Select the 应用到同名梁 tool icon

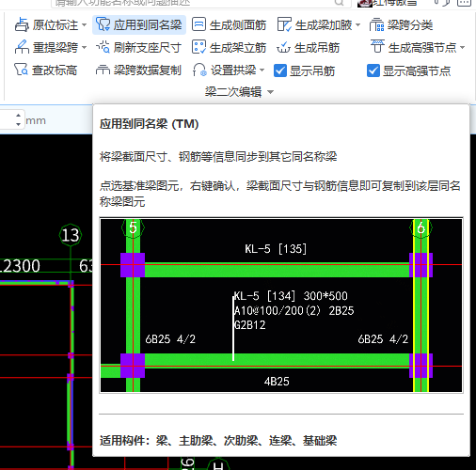point(103,24)
